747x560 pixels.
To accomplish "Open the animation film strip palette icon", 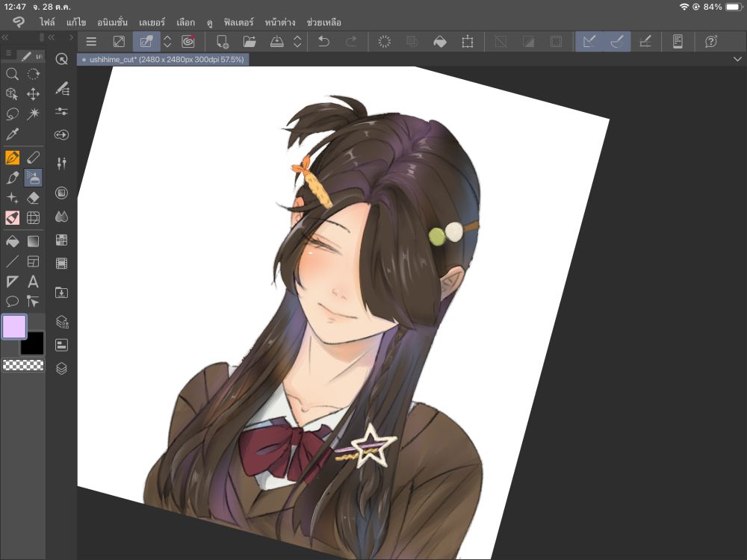I will [61, 263].
